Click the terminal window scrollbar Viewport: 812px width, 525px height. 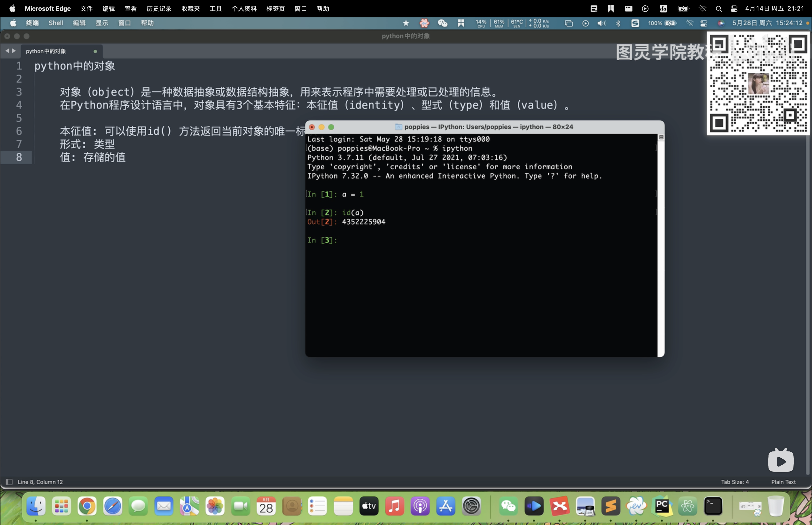click(x=661, y=245)
